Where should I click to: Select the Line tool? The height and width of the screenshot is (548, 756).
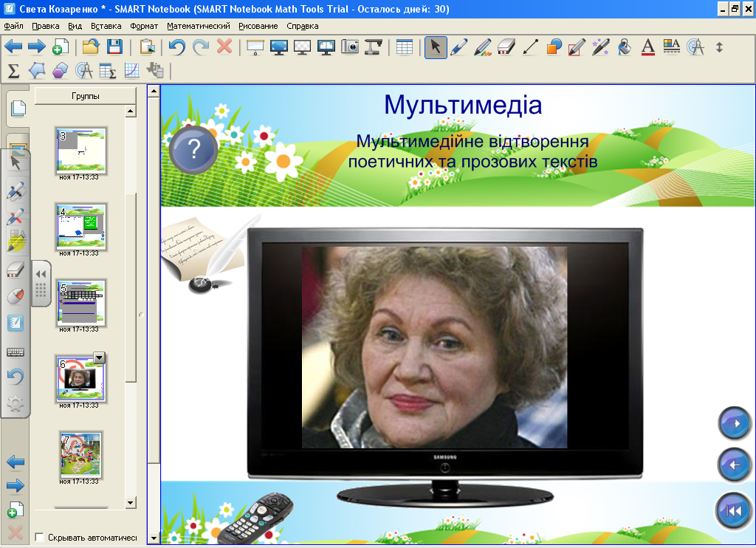(530, 47)
